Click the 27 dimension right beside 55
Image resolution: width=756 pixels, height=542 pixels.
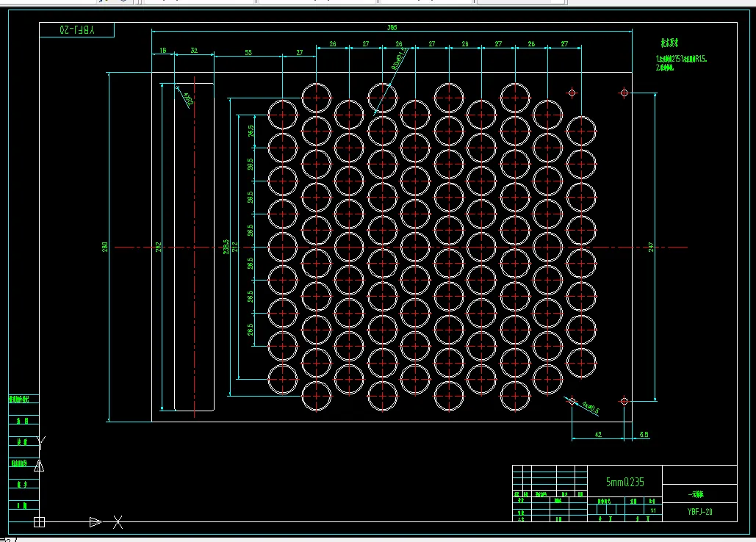click(300, 53)
